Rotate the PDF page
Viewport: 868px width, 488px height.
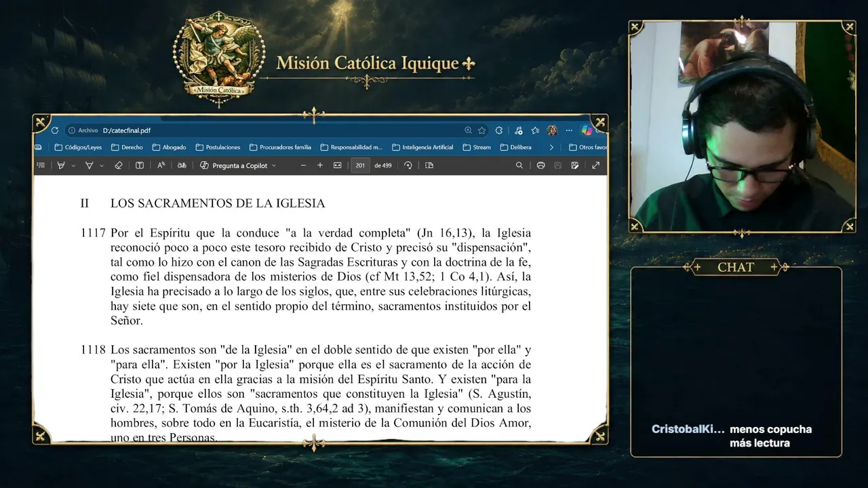pyautogui.click(x=408, y=165)
